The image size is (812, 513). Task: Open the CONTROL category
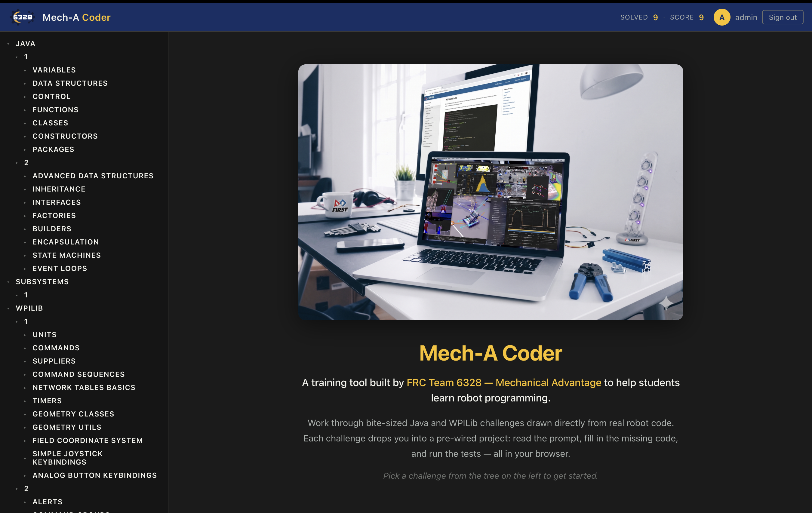52,97
